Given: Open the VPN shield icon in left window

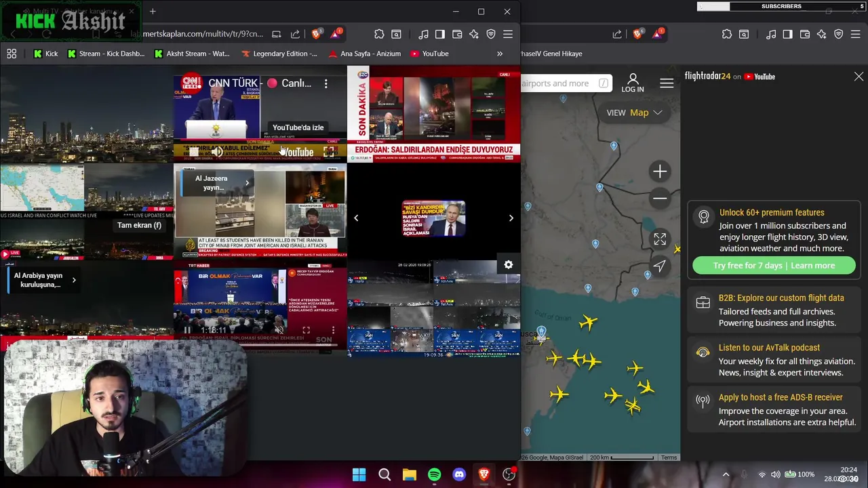Looking at the screenshot, I should [x=491, y=34].
